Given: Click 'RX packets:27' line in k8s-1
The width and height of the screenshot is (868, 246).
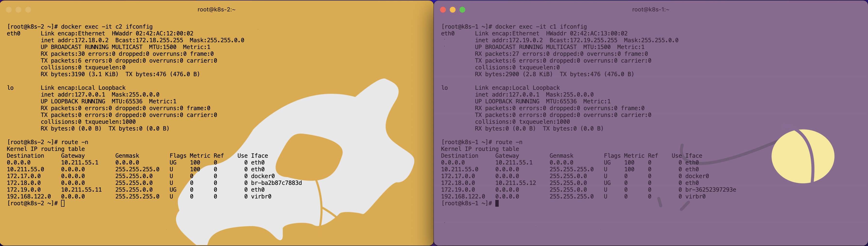Looking at the screenshot, I should click(561, 54).
